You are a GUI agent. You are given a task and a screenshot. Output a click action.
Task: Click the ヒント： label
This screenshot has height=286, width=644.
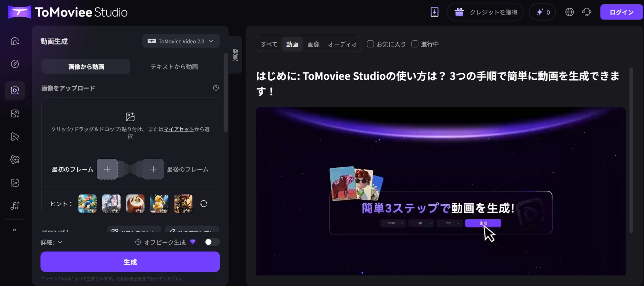tap(61, 204)
